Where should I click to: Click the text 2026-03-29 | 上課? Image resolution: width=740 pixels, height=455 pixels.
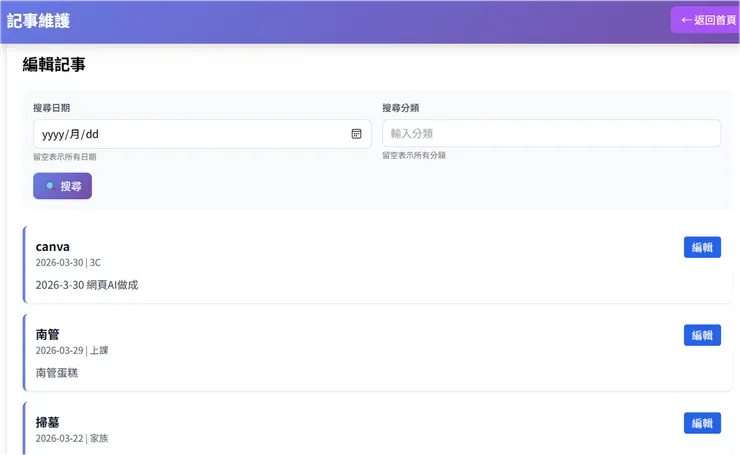coord(72,350)
